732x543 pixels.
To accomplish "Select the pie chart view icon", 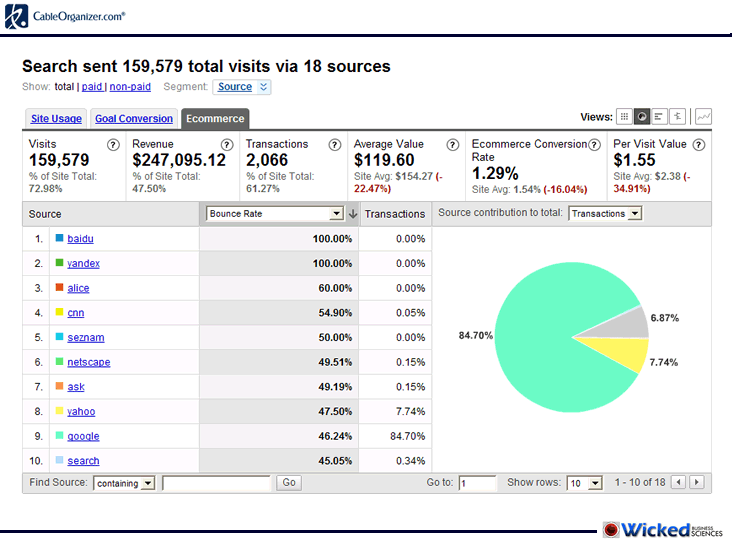I will (642, 117).
